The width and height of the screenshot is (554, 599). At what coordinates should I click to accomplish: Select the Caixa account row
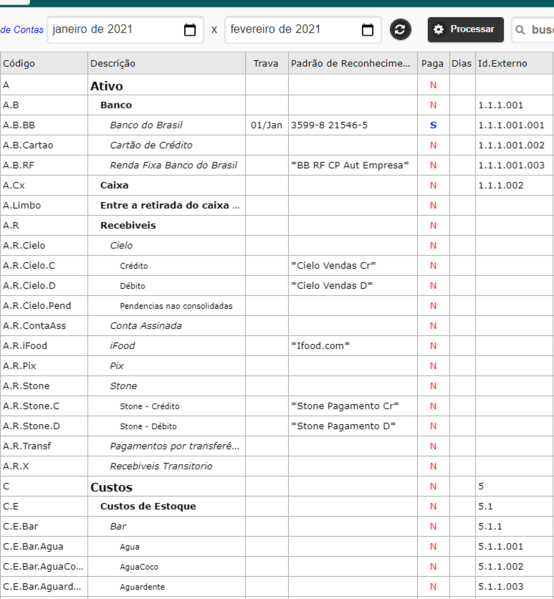coord(276,186)
